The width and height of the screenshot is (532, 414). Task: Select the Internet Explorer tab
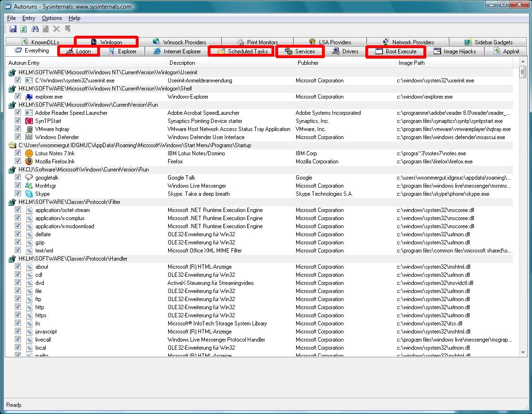[x=177, y=51]
